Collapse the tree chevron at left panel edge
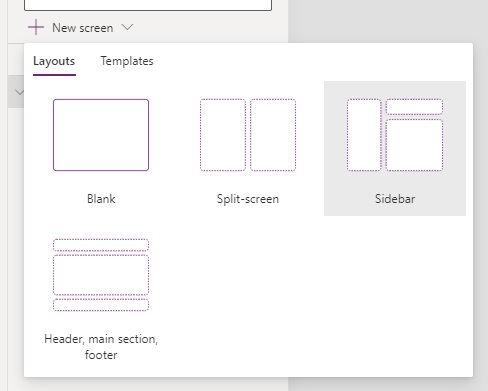 [19, 92]
